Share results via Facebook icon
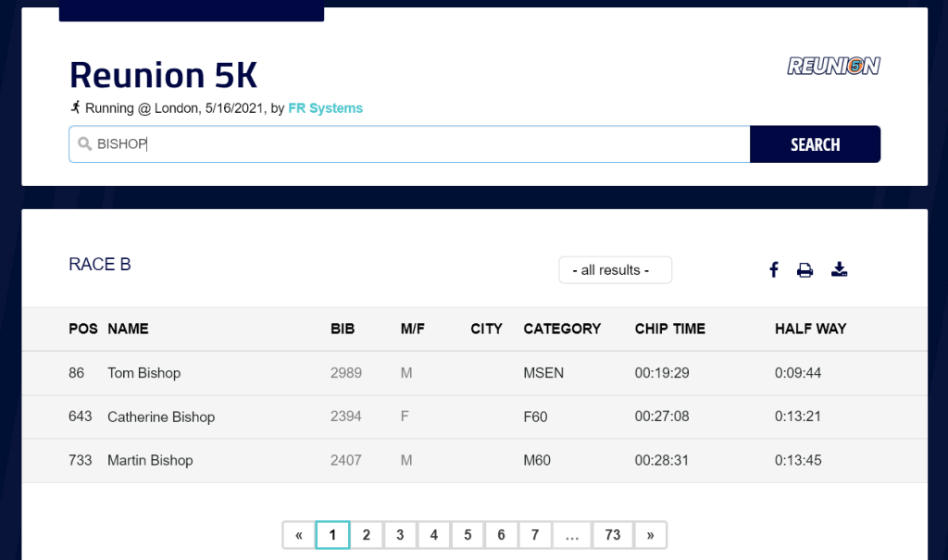 point(774,270)
